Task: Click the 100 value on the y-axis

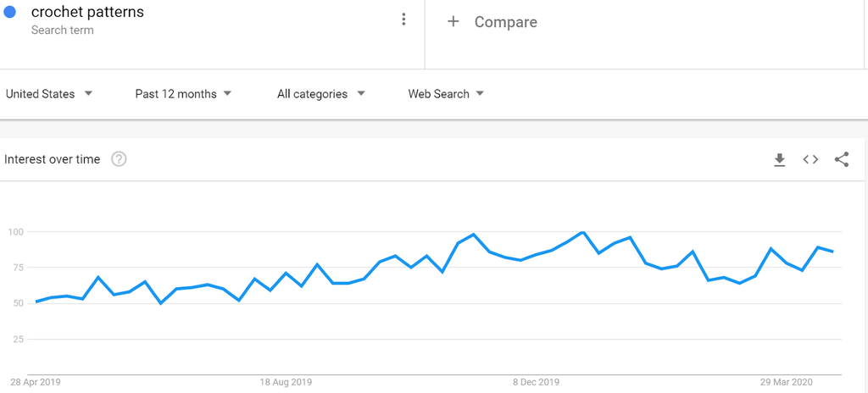Action: tap(15, 232)
